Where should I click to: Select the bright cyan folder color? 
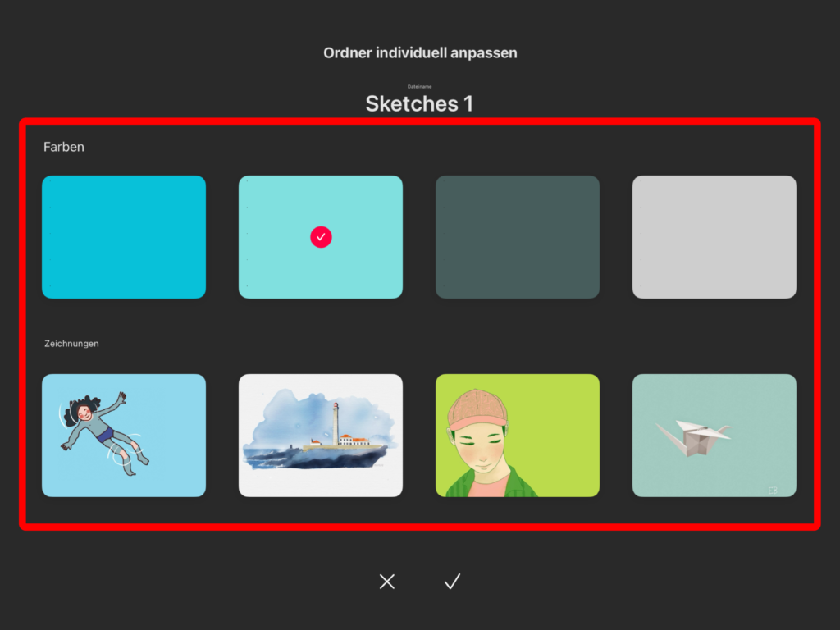tap(124, 237)
